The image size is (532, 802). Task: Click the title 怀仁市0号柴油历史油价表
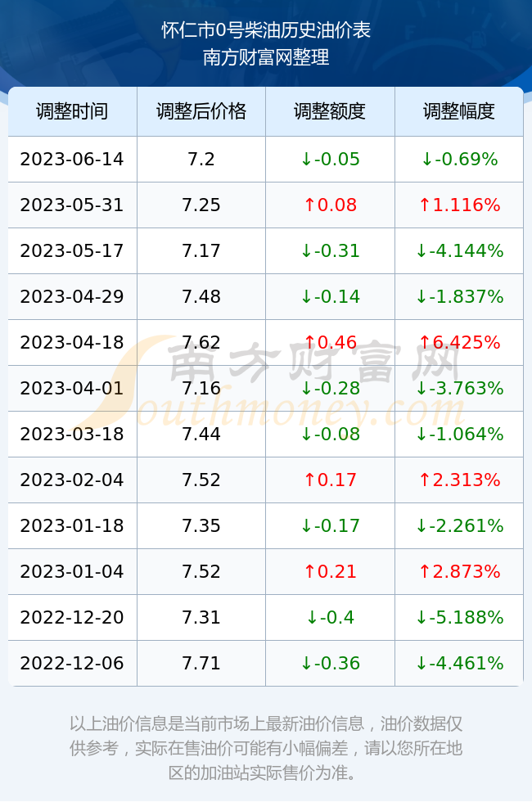click(x=266, y=30)
